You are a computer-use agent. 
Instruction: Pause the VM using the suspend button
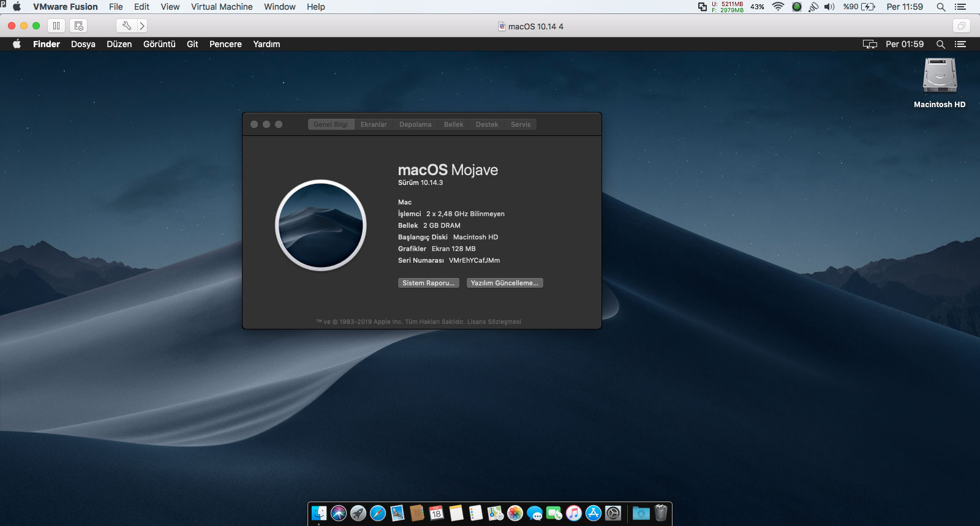pos(56,26)
